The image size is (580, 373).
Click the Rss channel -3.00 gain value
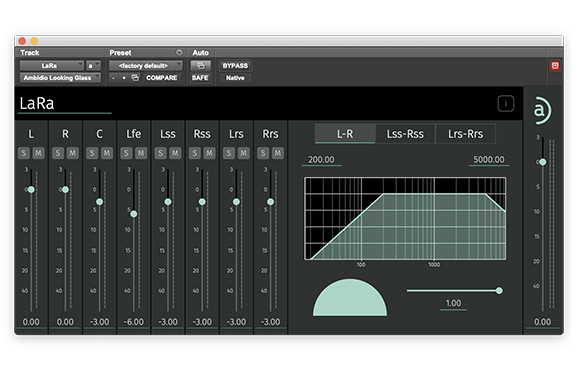[x=202, y=322]
